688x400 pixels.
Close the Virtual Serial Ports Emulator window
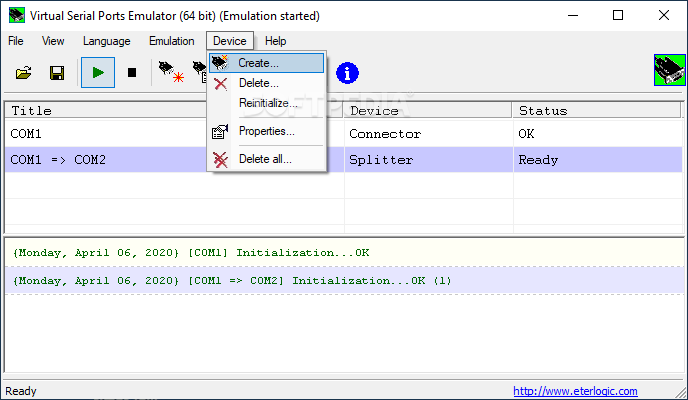tap(663, 15)
